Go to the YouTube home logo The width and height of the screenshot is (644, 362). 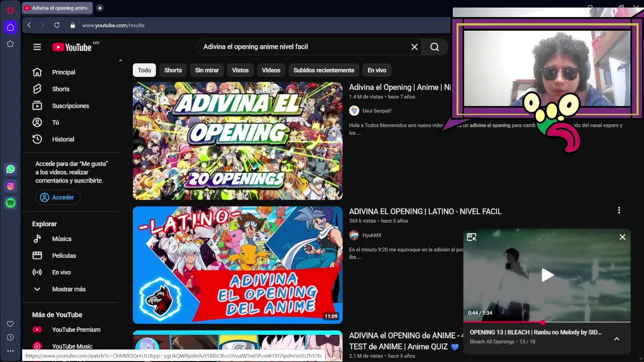click(x=71, y=47)
